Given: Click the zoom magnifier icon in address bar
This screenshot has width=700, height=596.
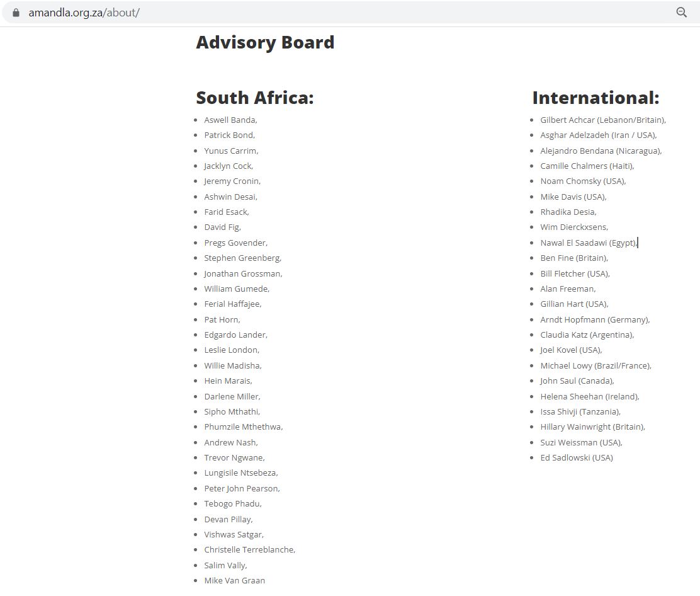Looking at the screenshot, I should 681,13.
